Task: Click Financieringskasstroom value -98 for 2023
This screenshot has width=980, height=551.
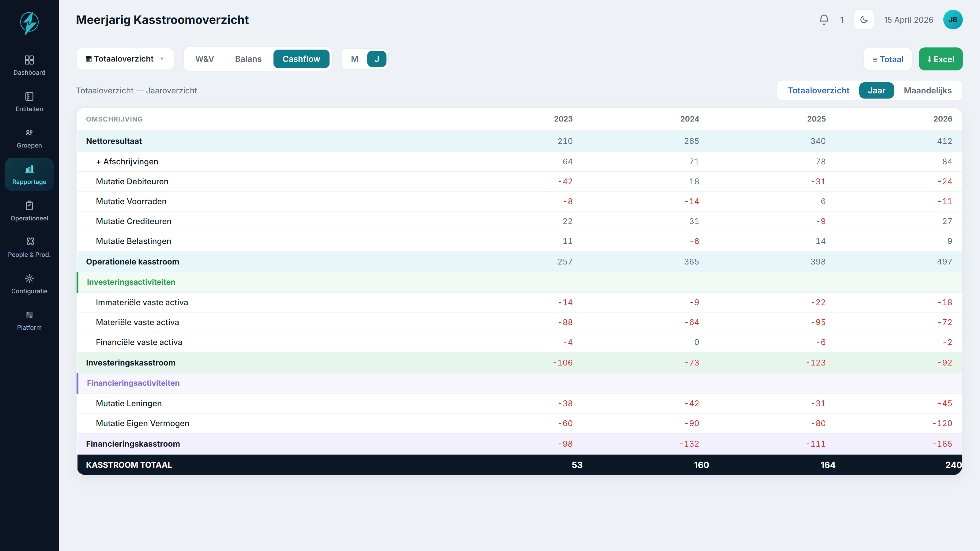Action: tap(565, 444)
